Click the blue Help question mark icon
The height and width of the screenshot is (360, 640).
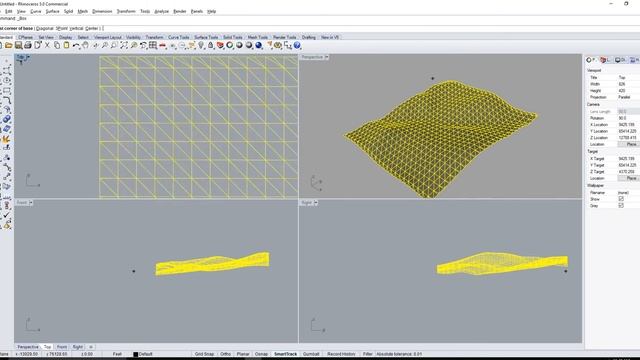click(x=297, y=46)
